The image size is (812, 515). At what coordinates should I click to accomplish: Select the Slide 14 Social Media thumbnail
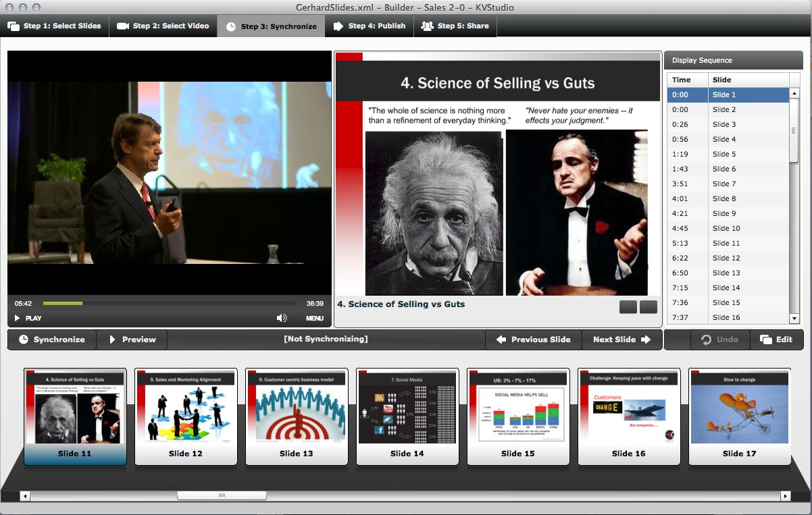407,416
